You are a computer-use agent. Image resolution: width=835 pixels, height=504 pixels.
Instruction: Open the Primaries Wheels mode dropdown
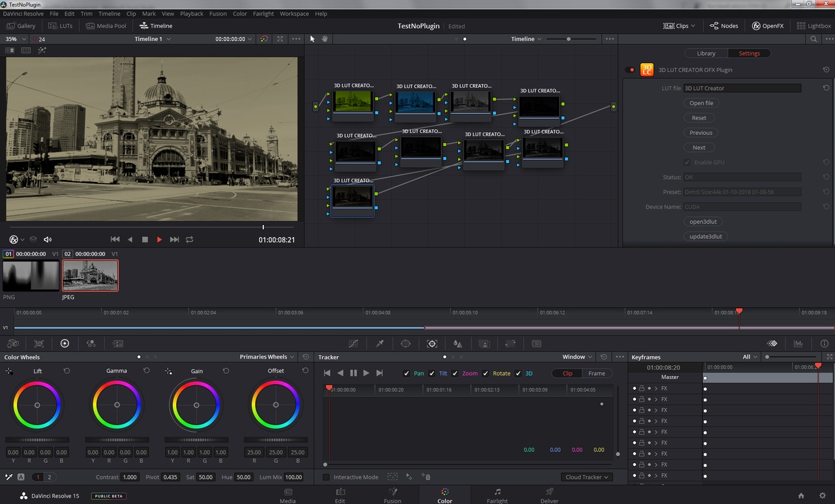(x=267, y=357)
